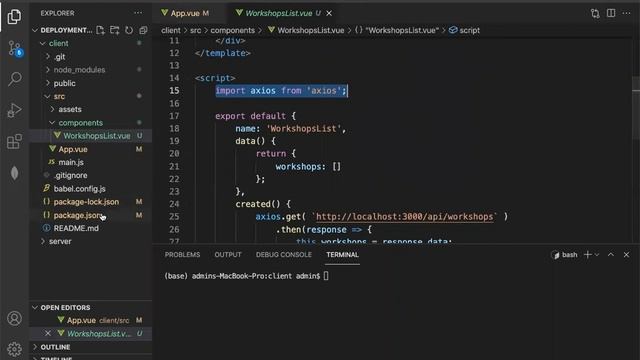Open the OUTPUT panel tab
Screen dimensions: 640x360
tap(228, 255)
